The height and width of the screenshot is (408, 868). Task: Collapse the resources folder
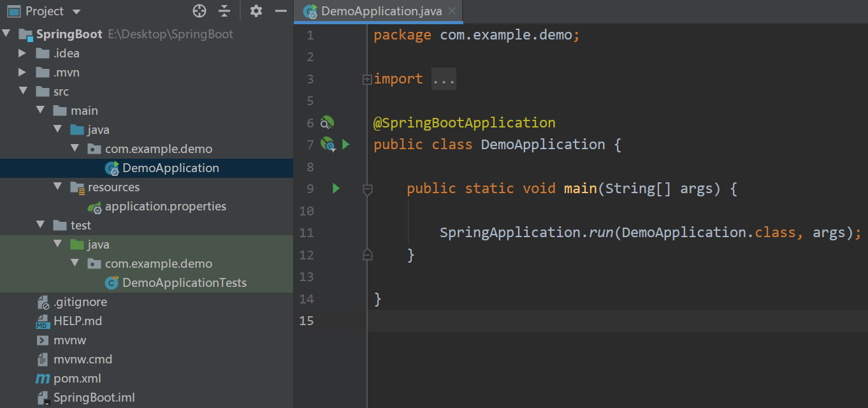(57, 187)
